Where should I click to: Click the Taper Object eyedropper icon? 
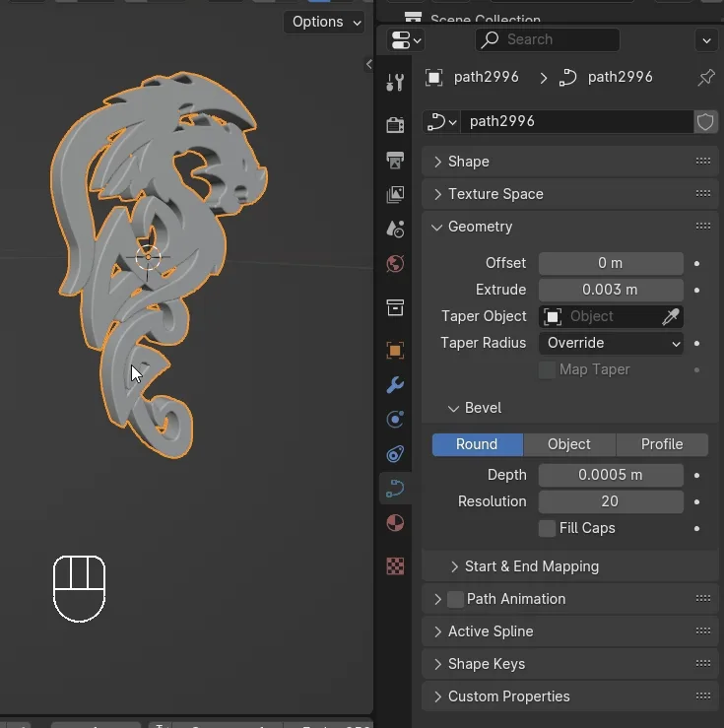tap(671, 316)
